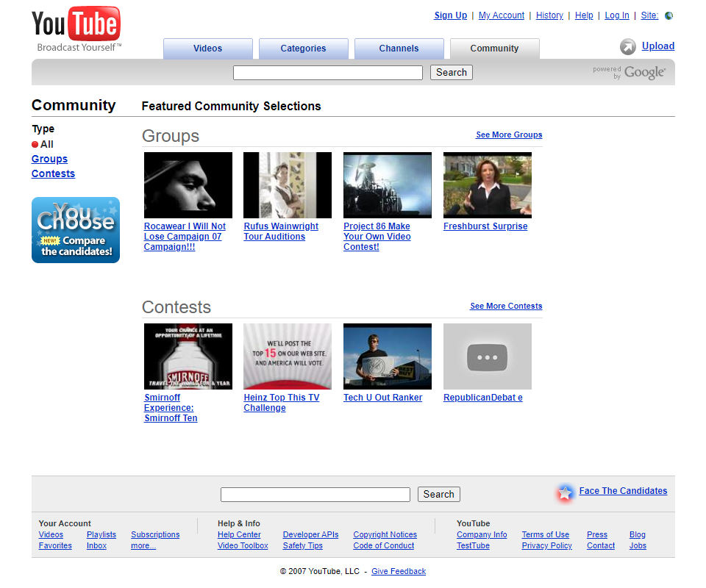Click the Site: link

point(649,15)
